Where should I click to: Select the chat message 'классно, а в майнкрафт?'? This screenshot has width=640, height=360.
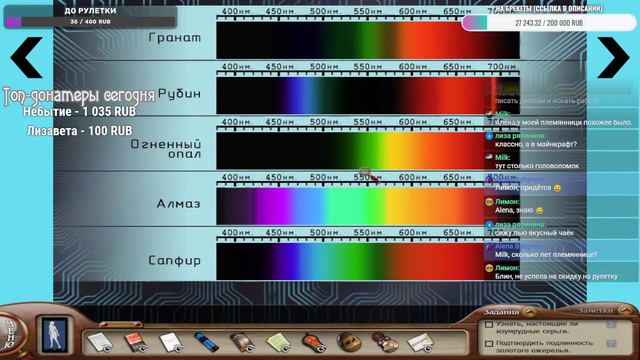[536, 144]
